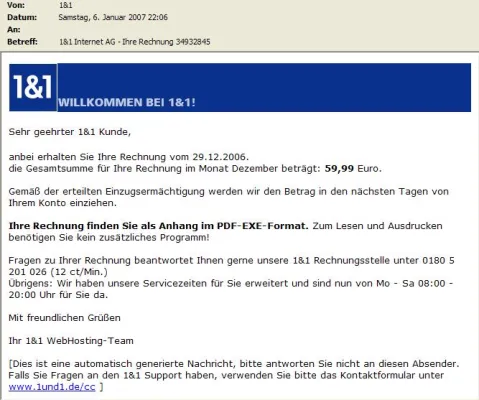Click the phone rate text '(12 ct/Min.)'
Screen dimensions: 479x400
[79, 272]
